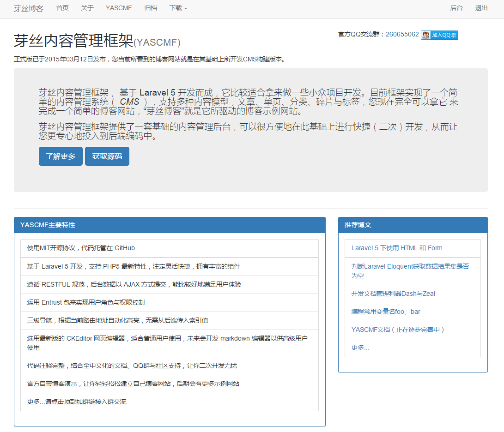Go to 后台 admin link
The height and width of the screenshot is (432, 504).
[x=456, y=8]
